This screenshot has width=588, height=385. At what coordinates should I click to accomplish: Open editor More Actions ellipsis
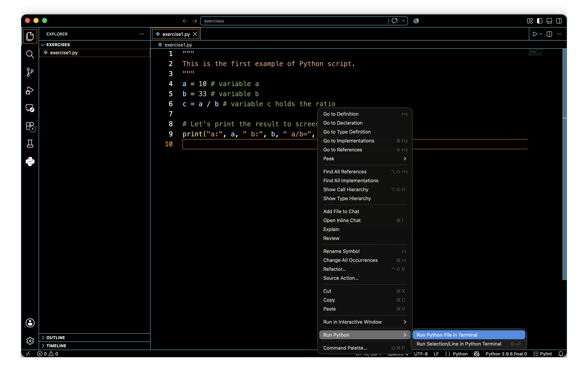coord(559,34)
